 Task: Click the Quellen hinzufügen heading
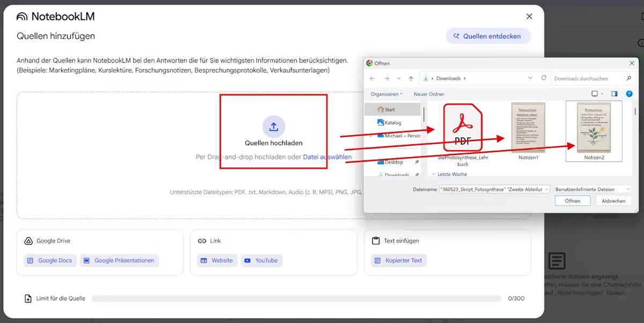(56, 36)
